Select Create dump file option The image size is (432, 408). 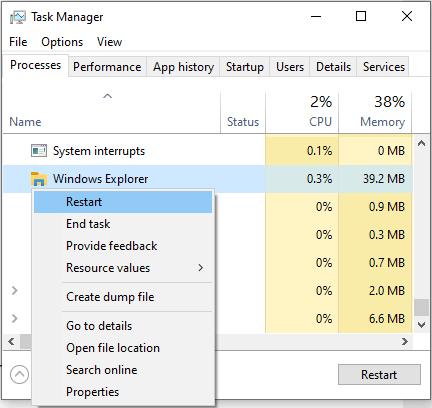(123, 297)
